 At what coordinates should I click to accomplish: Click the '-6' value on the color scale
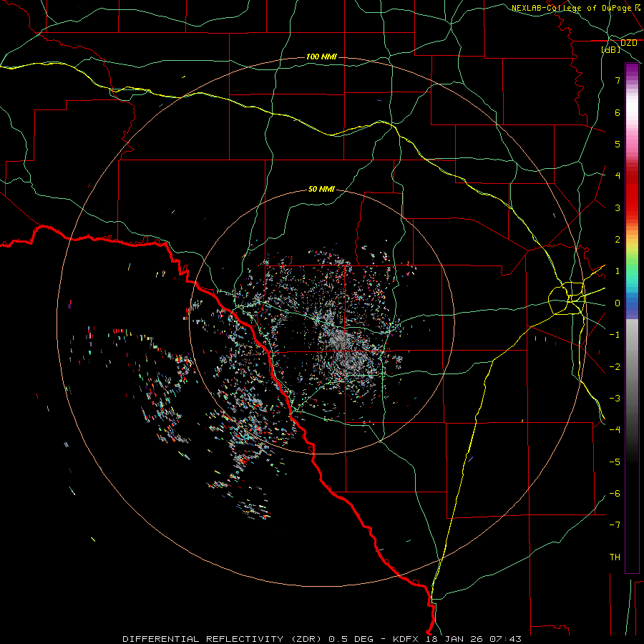pos(615,494)
